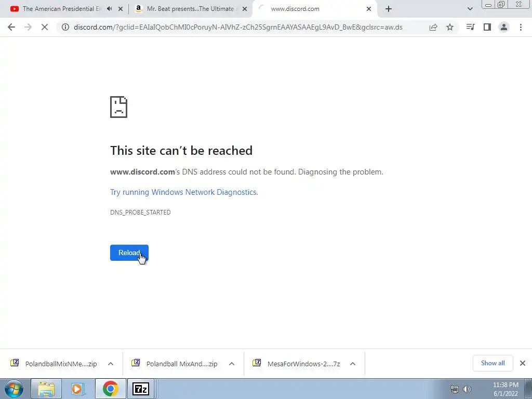
Task: Toggle the Chrome side panel
Action: [487, 27]
